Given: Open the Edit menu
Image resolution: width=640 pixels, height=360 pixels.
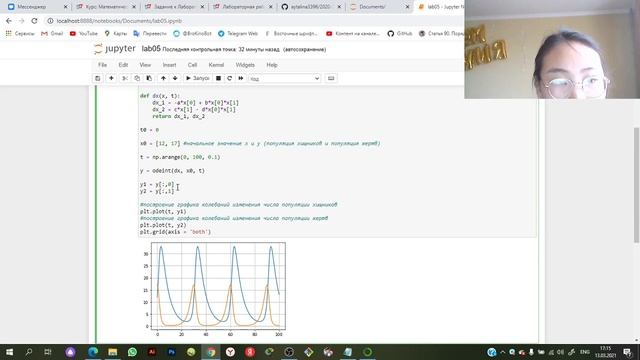Looking at the screenshot, I should [x=123, y=65].
